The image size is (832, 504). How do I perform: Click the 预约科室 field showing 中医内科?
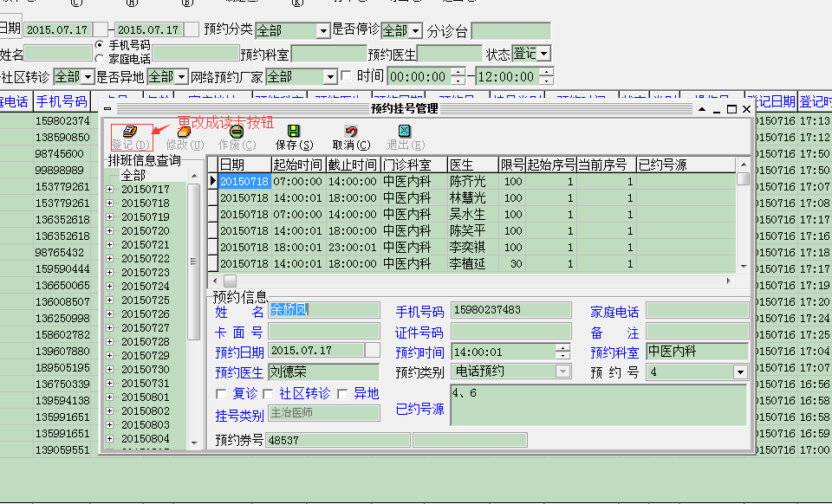coord(697,352)
